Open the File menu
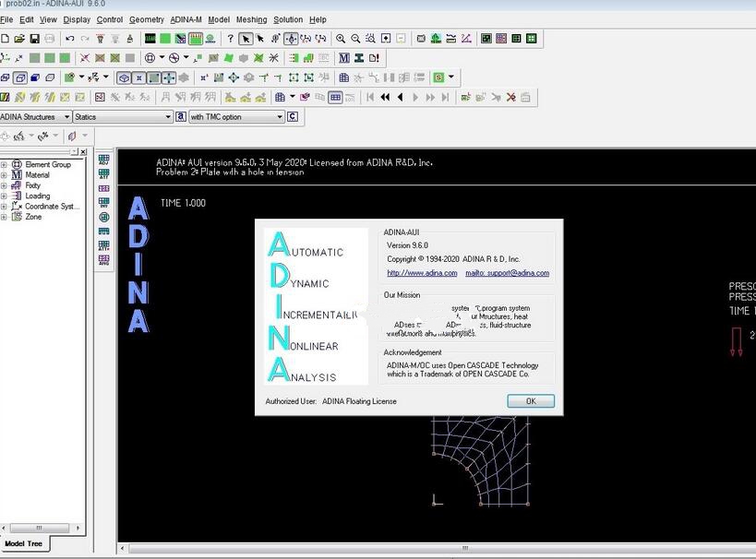 pos(6,19)
